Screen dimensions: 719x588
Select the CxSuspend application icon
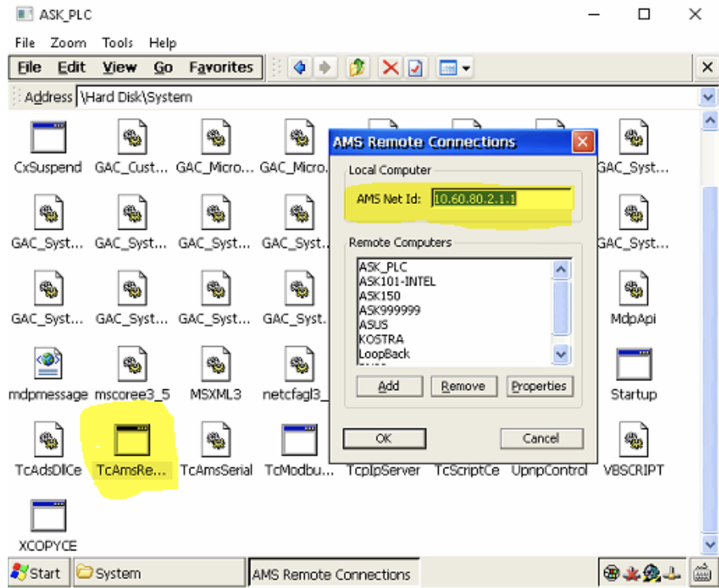click(48, 138)
